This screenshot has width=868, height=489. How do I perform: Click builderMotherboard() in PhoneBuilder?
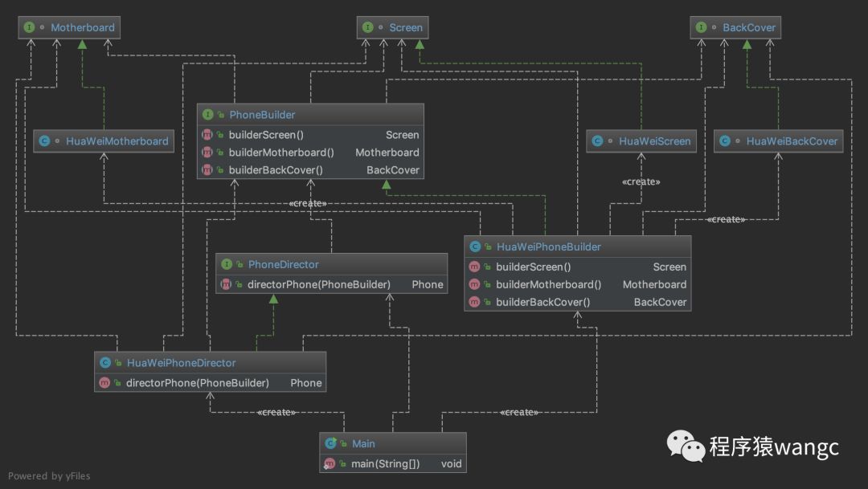pyautogui.click(x=281, y=152)
